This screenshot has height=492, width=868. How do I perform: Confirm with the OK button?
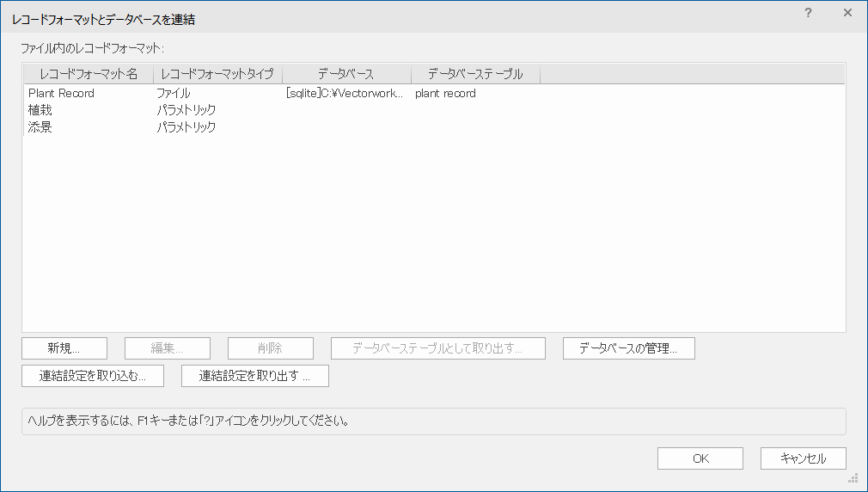[x=700, y=458]
